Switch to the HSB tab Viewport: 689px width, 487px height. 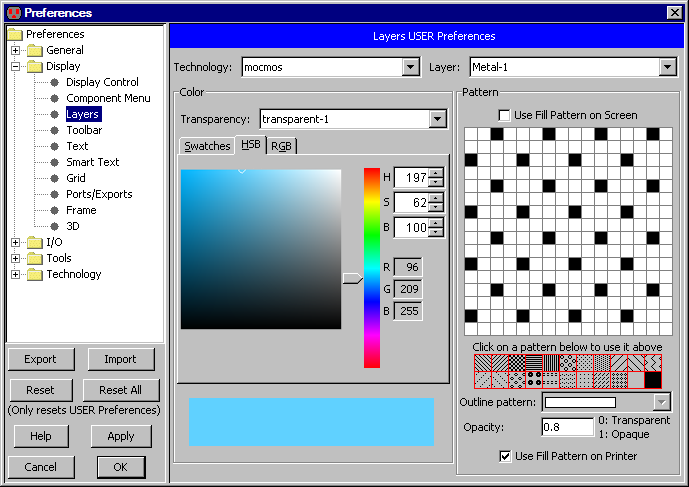coord(251,145)
